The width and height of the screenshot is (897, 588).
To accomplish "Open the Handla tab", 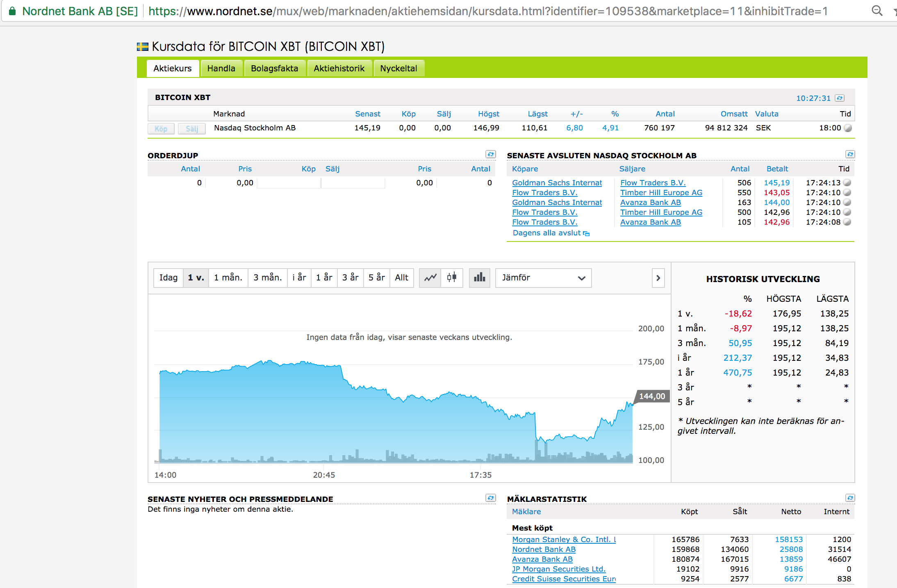I will (221, 68).
